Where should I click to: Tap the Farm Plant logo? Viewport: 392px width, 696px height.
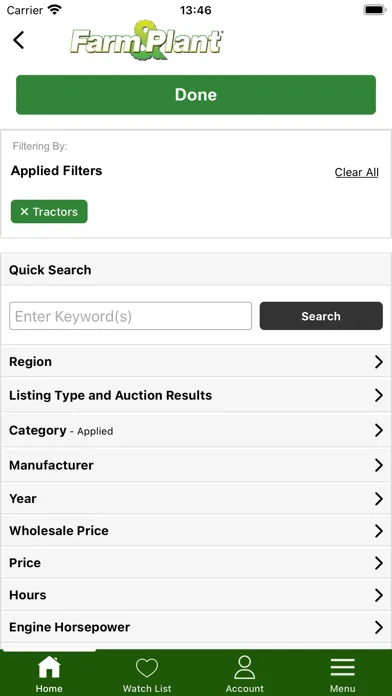[147, 41]
